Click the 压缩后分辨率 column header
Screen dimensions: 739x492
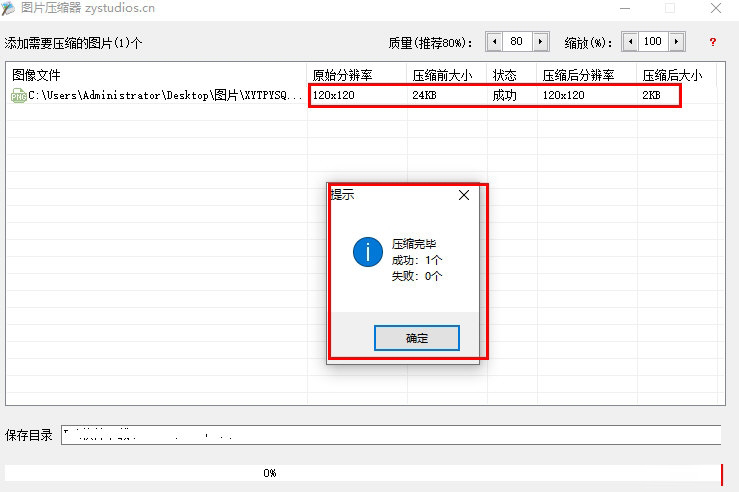[x=587, y=75]
